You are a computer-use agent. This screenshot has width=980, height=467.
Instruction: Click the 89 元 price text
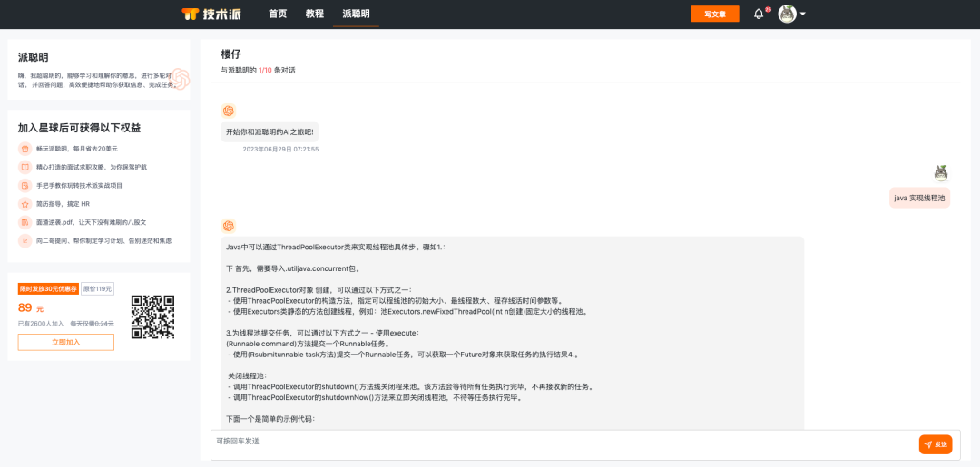(x=31, y=307)
